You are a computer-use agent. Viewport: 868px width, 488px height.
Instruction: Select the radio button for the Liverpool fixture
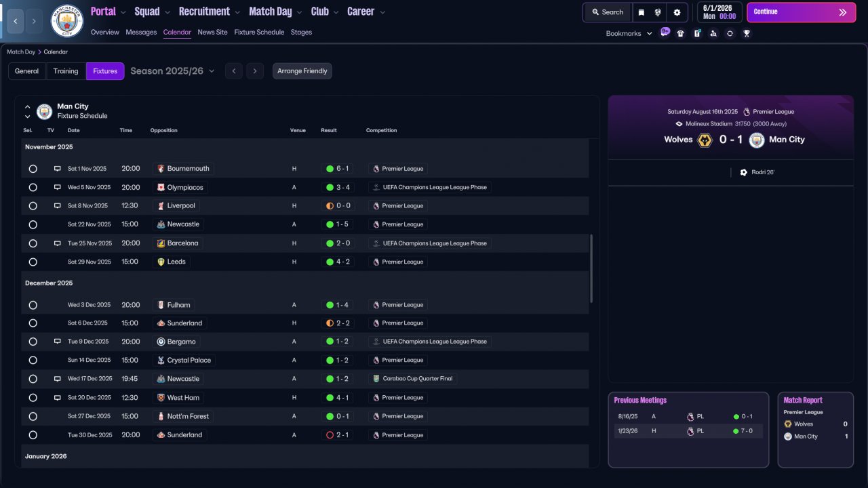33,206
